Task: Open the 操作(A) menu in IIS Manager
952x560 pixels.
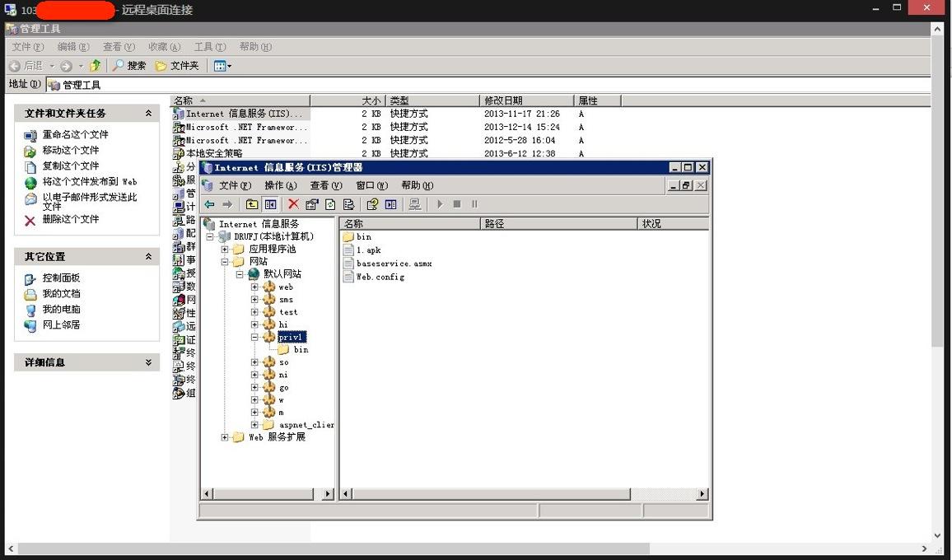Action: point(281,186)
